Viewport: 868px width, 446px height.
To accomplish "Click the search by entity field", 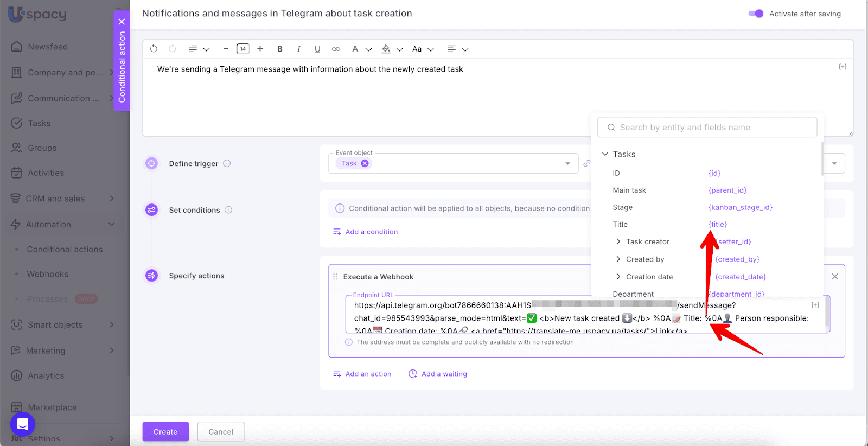I will [x=707, y=128].
